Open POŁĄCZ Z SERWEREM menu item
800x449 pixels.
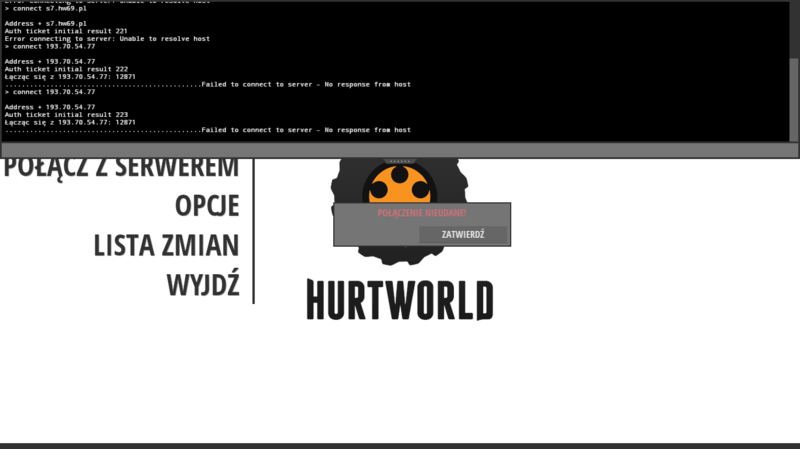(x=121, y=168)
